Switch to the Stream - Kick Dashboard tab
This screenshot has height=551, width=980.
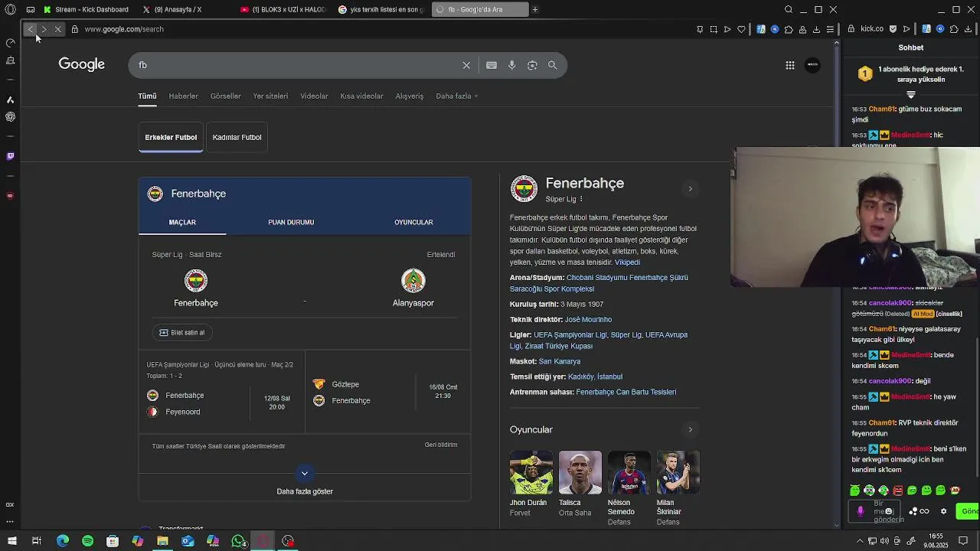[x=87, y=9]
